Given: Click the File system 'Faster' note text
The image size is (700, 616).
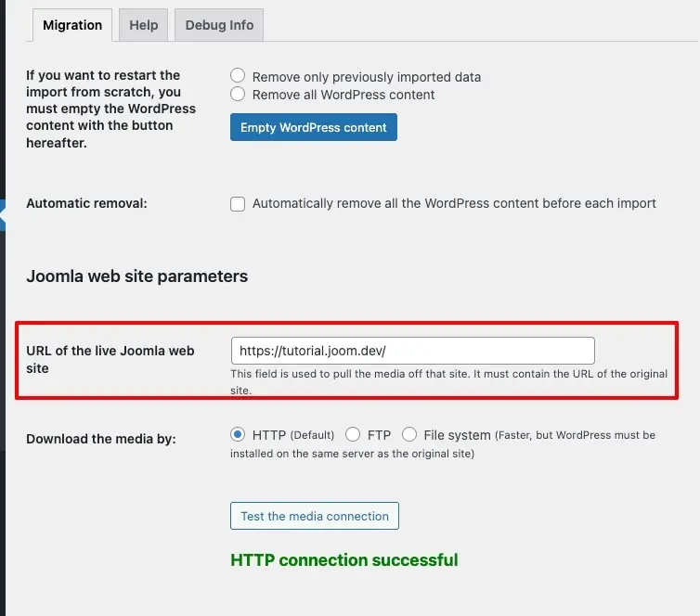Looking at the screenshot, I should coord(575,435).
